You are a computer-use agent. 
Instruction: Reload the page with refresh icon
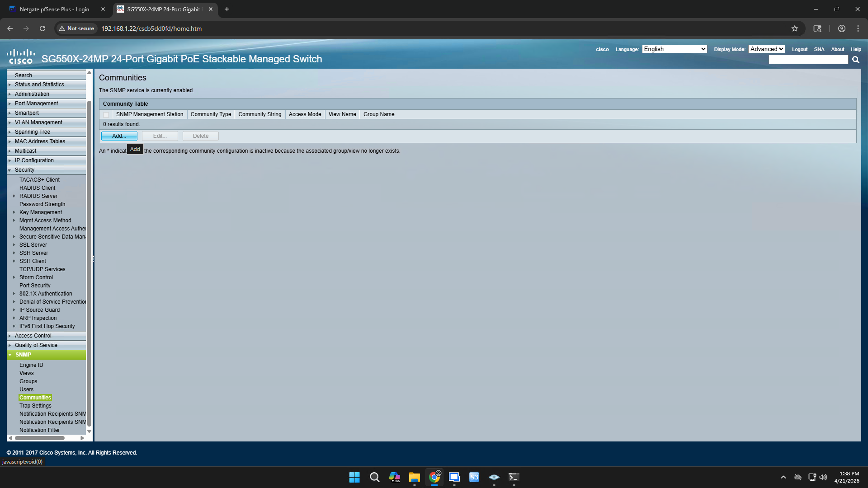(42, 28)
